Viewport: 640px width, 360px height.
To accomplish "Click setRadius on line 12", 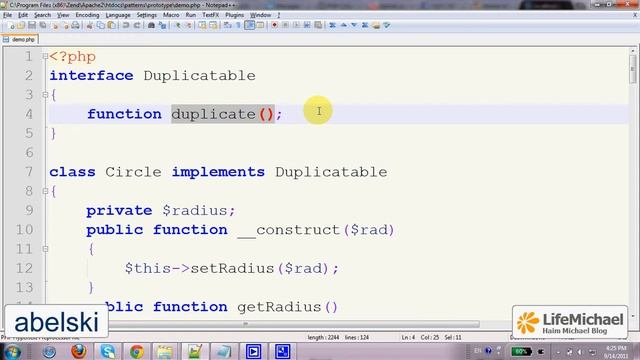I will pos(232,269).
